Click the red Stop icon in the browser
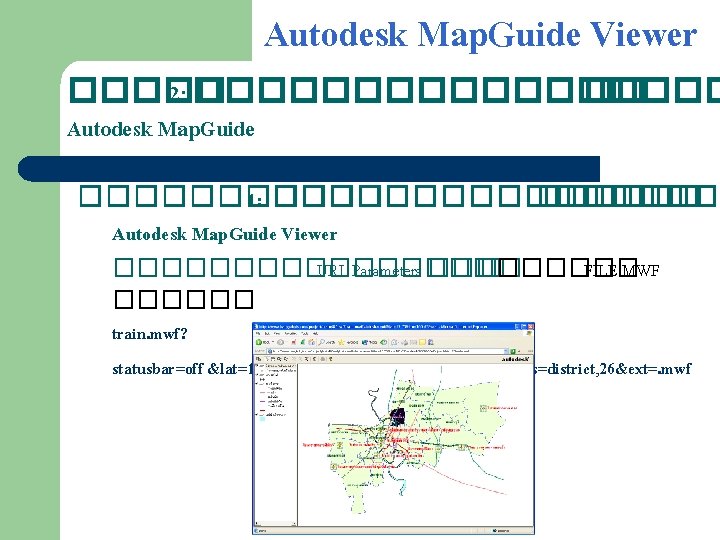This screenshot has width=720, height=540. [x=294, y=342]
